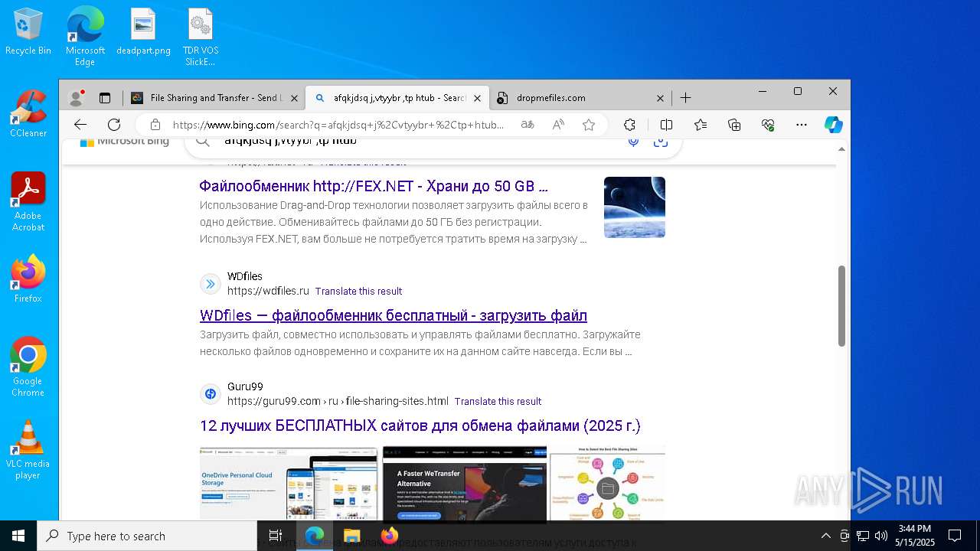The height and width of the screenshot is (551, 980).
Task: Open the WDfiles файлообменник result link
Action: point(394,315)
